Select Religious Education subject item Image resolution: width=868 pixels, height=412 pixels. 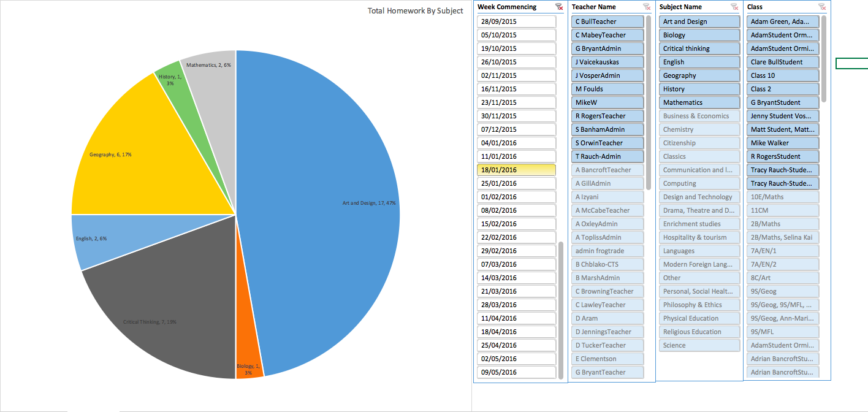tap(699, 332)
